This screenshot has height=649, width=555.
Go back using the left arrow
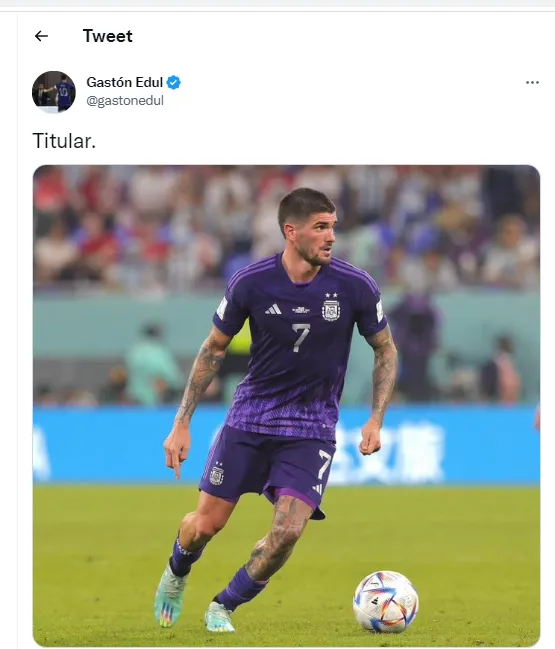(41, 36)
